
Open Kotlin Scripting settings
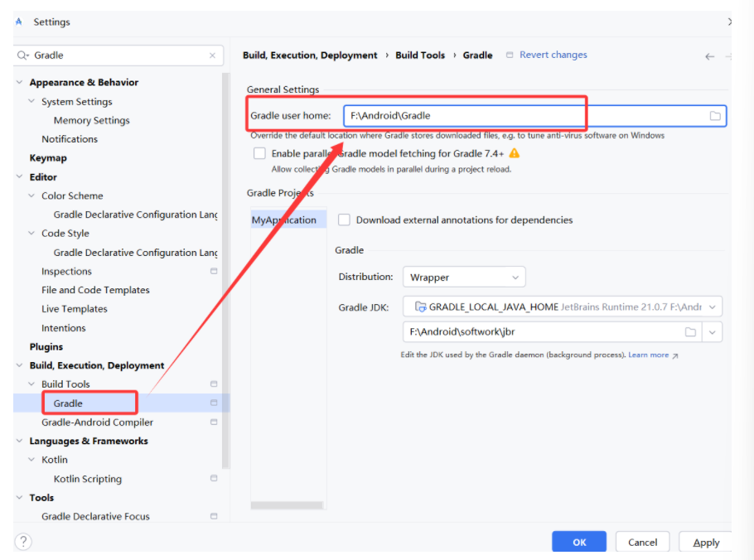88,479
